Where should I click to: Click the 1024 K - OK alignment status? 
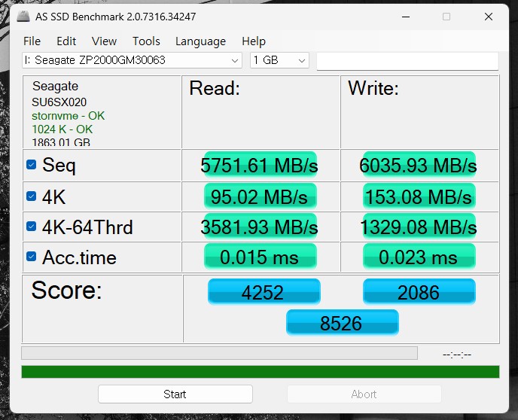point(62,129)
